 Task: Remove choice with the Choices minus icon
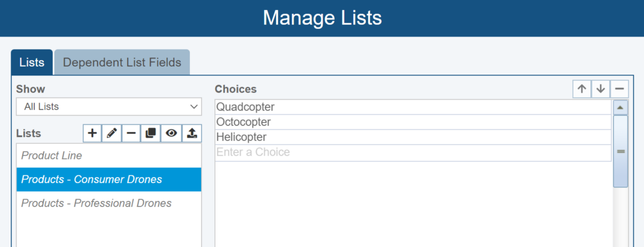(x=619, y=89)
